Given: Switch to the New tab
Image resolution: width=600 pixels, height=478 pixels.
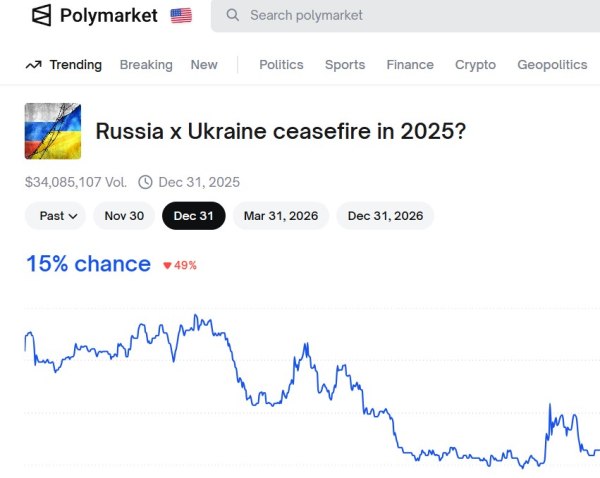Looking at the screenshot, I should coord(204,65).
